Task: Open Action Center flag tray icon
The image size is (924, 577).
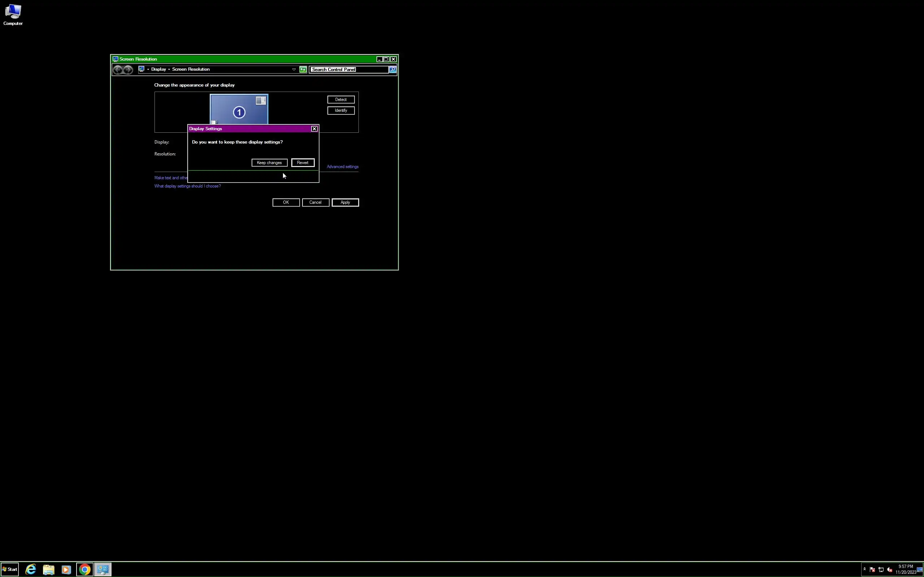Action: coord(872,570)
